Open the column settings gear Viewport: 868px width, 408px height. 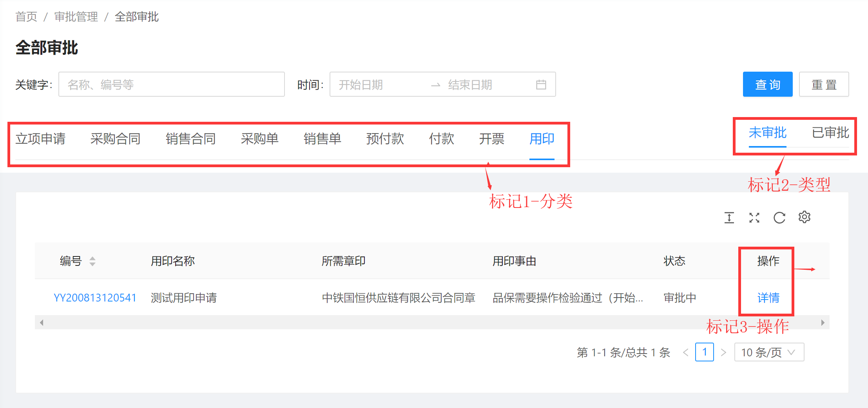(804, 217)
